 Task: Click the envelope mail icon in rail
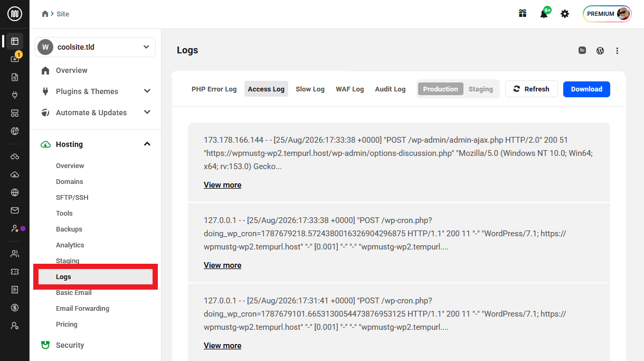(x=15, y=210)
